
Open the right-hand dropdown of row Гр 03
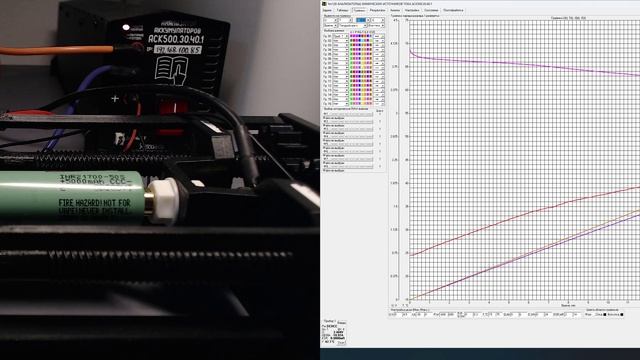(x=378, y=45)
